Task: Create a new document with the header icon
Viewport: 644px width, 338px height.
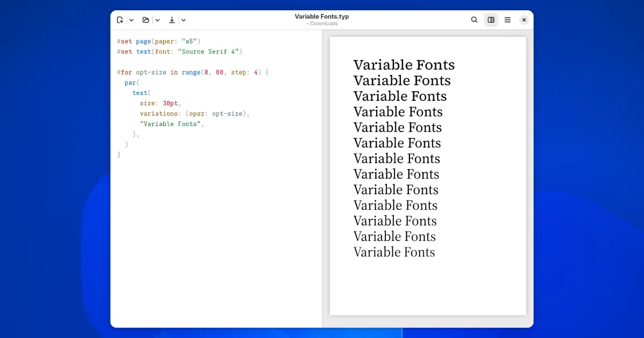Action: (x=120, y=20)
